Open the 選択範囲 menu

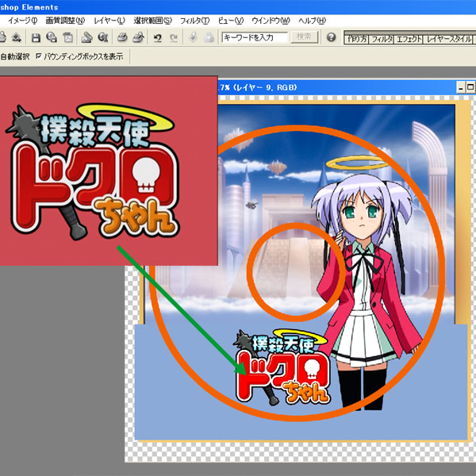tap(152, 21)
